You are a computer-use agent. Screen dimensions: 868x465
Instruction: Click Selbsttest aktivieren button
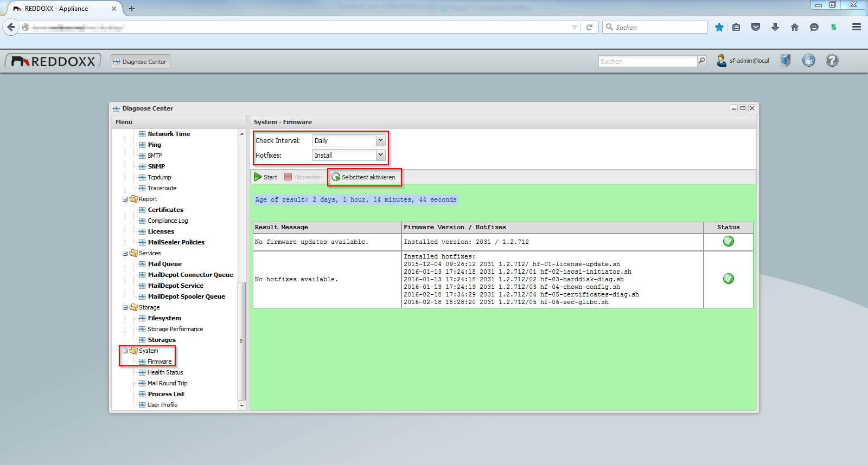click(363, 177)
